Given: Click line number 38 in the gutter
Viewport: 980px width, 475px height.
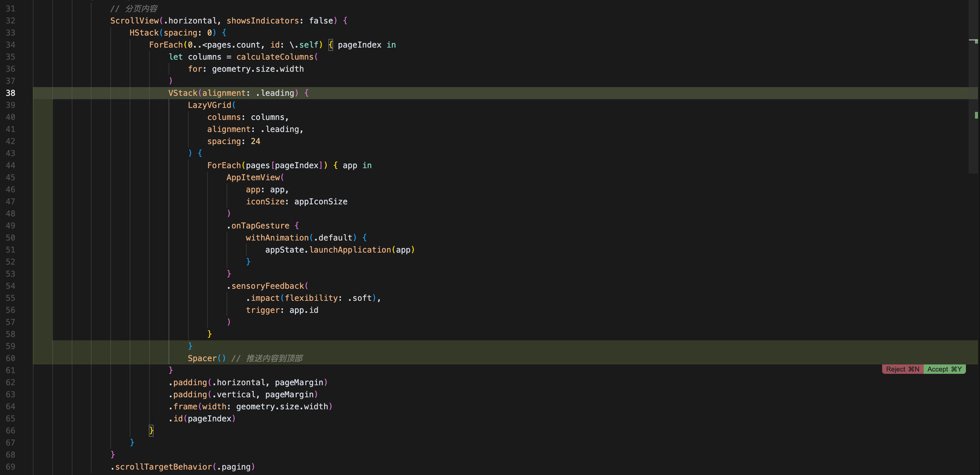Looking at the screenshot, I should 10,93.
